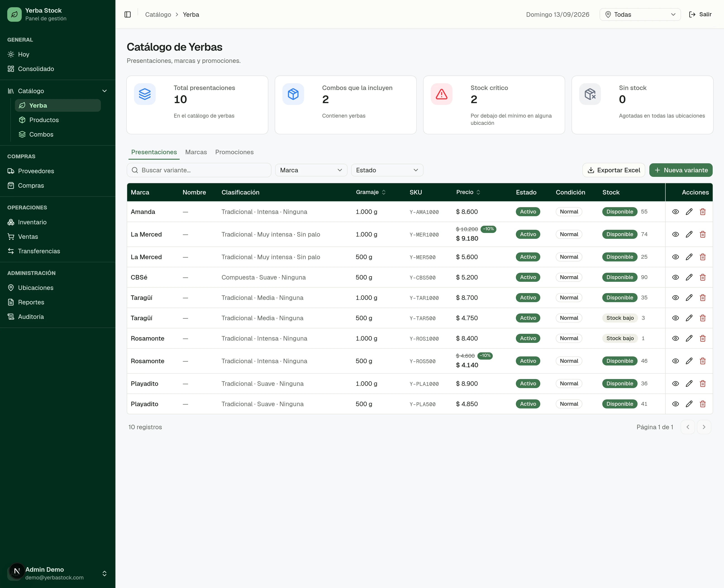The width and height of the screenshot is (724, 588).
Task: Toggle the sidebar panel icon
Action: pyautogui.click(x=127, y=14)
